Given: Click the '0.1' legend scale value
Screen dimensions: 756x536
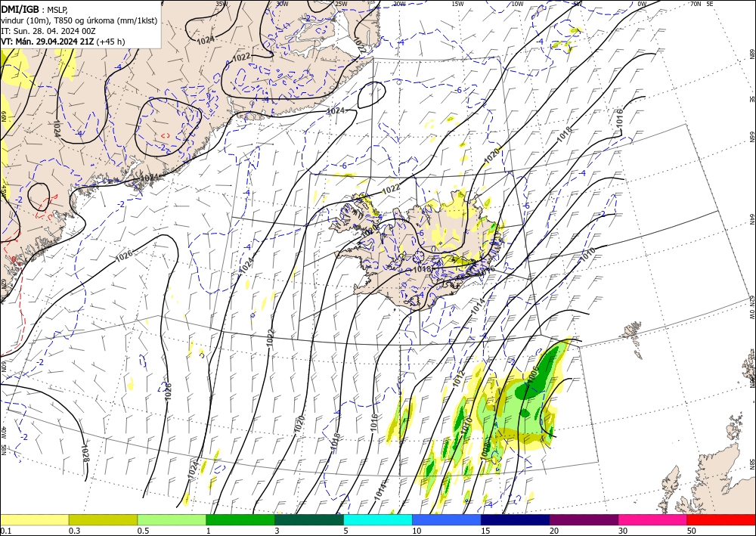Looking at the screenshot, I should pyautogui.click(x=5, y=531).
